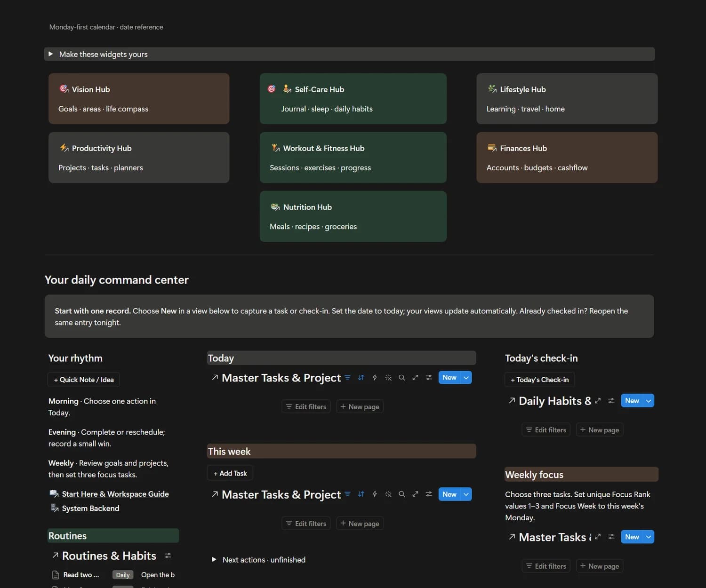Open view settings in Today's Master Tasks
The image size is (706, 588).
click(x=429, y=377)
